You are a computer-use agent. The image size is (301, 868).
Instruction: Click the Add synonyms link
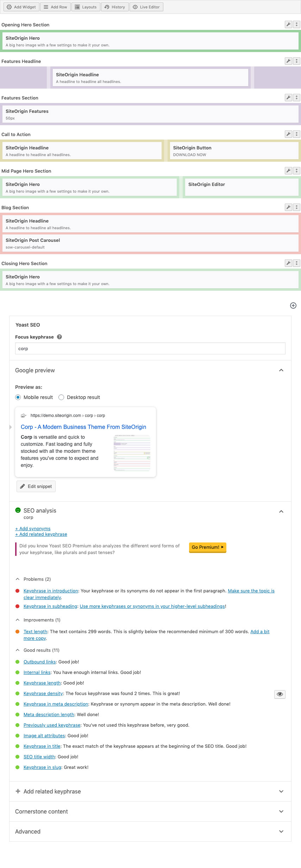coord(33,529)
